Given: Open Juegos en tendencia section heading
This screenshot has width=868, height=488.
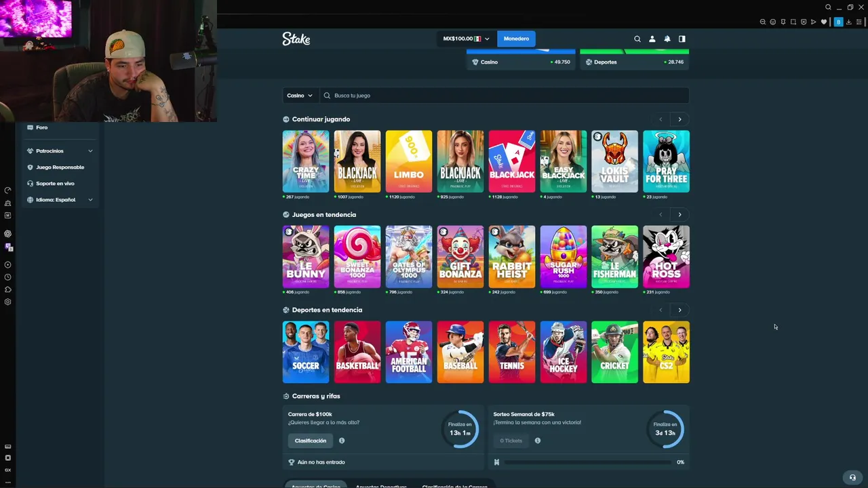Looking at the screenshot, I should (x=324, y=215).
